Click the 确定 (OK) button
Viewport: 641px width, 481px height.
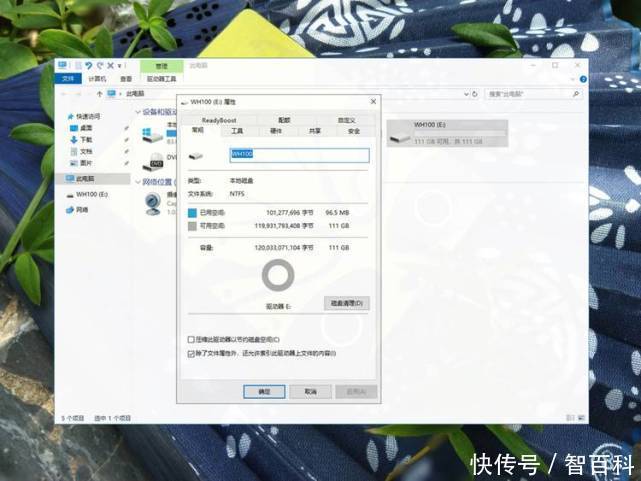(x=264, y=392)
